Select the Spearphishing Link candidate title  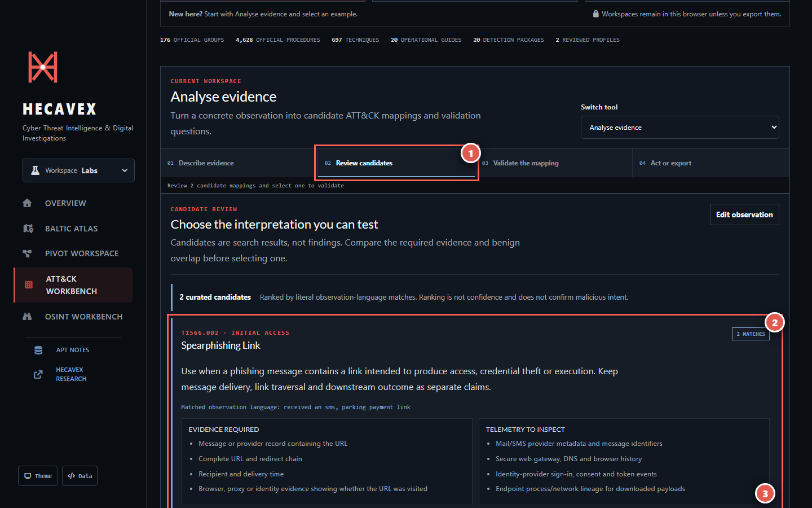[x=220, y=345]
